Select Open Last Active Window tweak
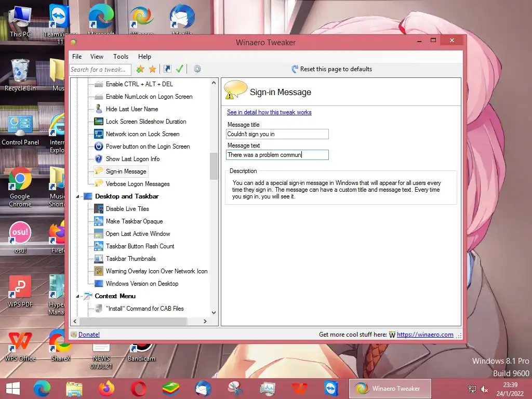Viewport: 532px width, 399px height. pos(138,234)
